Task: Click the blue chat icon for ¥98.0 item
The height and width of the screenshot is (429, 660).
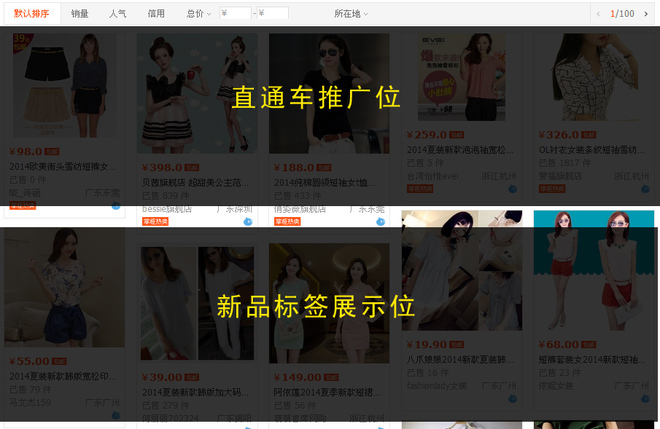Action: click(116, 206)
